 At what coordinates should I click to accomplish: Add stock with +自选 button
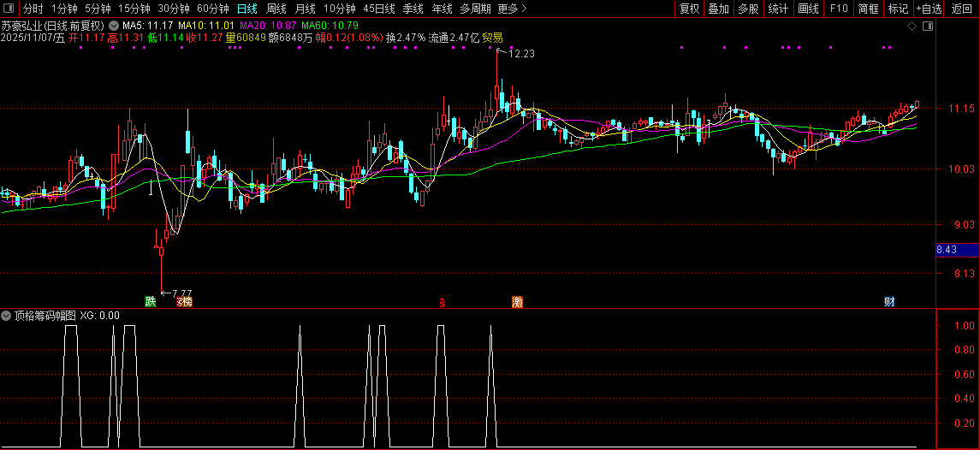point(930,9)
